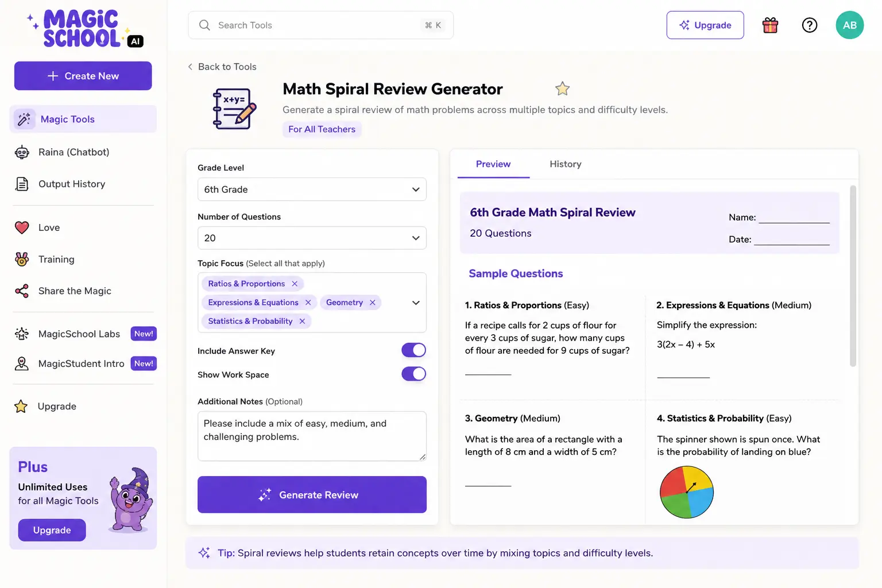Click the favorite star next to tool title
The height and width of the screenshot is (588, 882).
pyautogui.click(x=562, y=88)
